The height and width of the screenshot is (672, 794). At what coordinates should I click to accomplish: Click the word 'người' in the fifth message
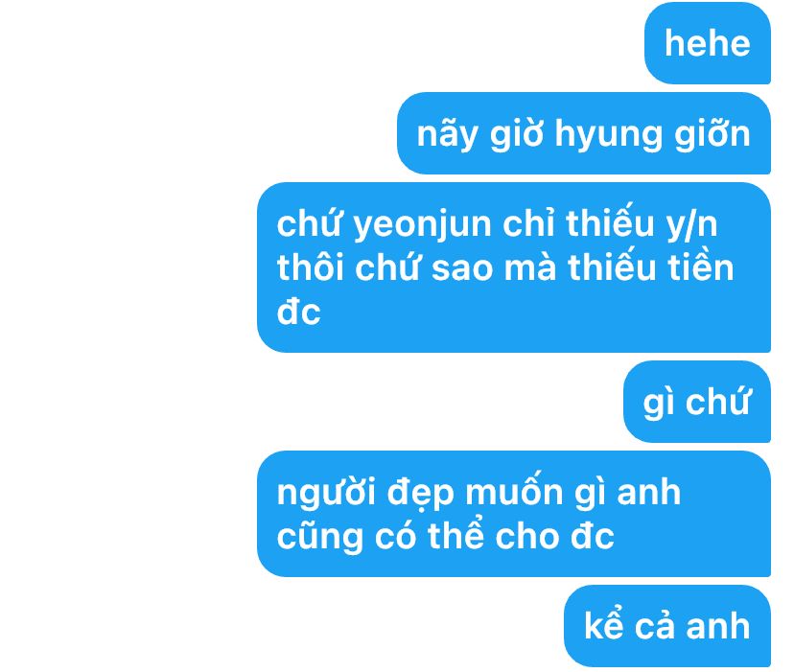[326, 494]
